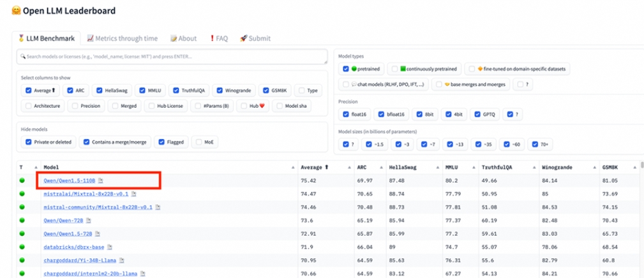Focus the search models or licenses field

point(172,57)
